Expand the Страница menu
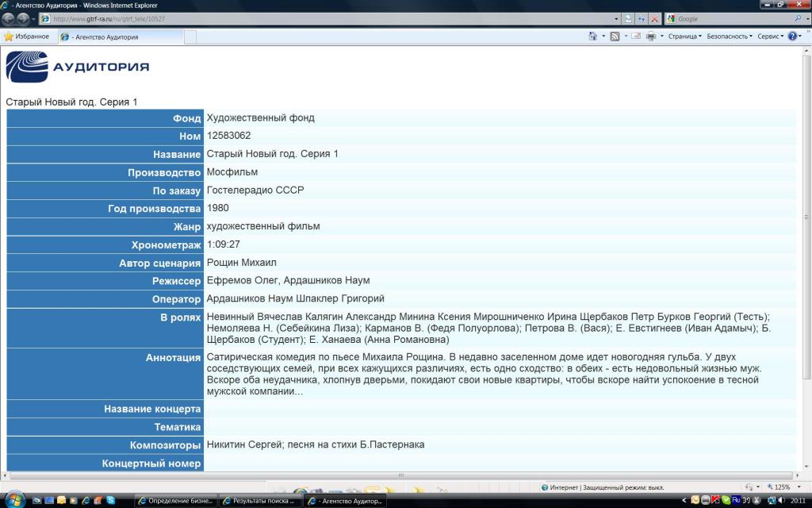This screenshot has height=508, width=812. point(684,37)
